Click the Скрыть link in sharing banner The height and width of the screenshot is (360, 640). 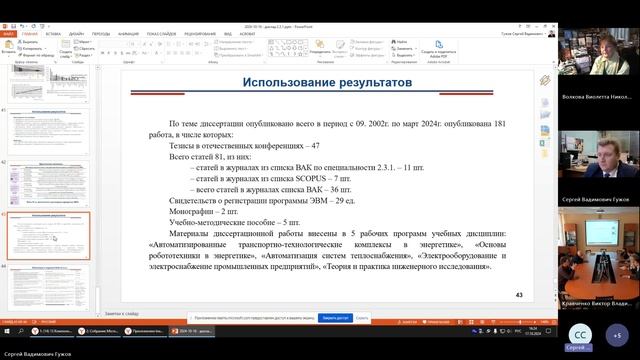click(362, 318)
